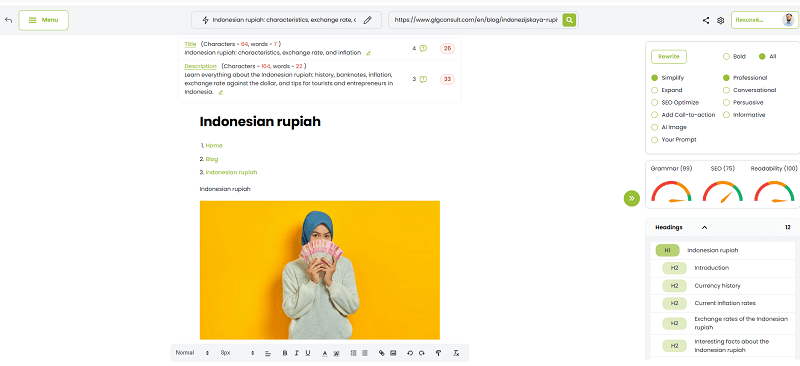Click the Indonesian rupiah breadcrumb link

click(231, 173)
